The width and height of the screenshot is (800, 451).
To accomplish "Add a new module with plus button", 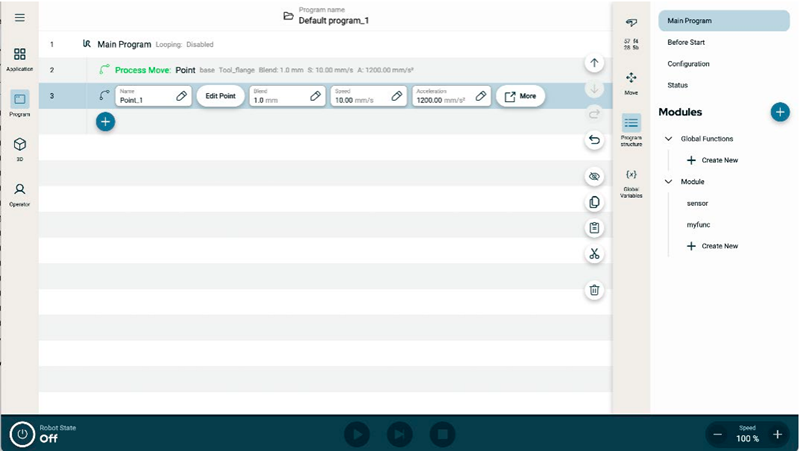I will click(x=780, y=112).
